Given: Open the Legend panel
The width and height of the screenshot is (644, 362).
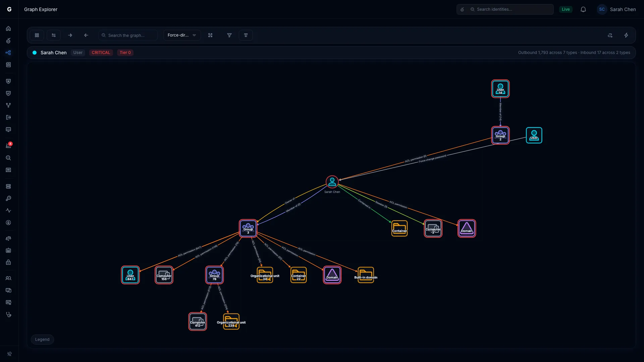Looking at the screenshot, I should 42,340.
